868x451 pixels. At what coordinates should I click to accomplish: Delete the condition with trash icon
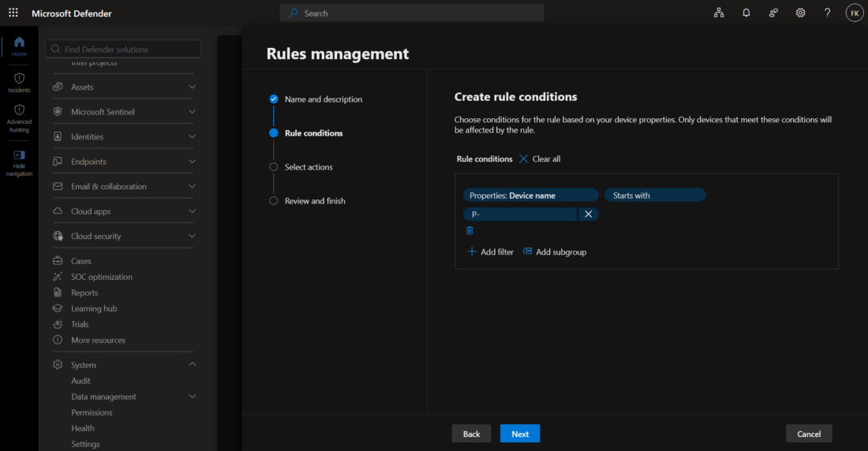click(470, 231)
